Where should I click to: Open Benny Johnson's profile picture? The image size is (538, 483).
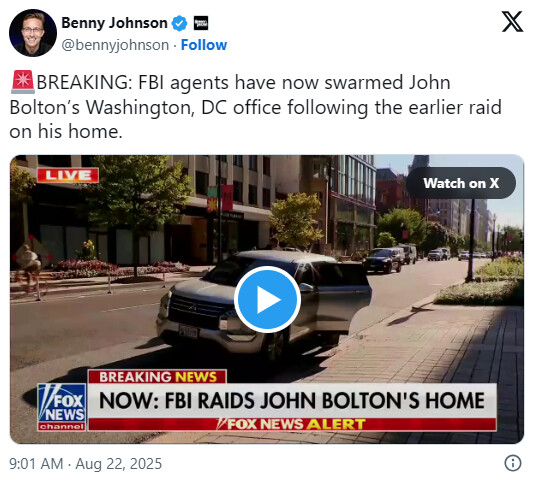33,33
